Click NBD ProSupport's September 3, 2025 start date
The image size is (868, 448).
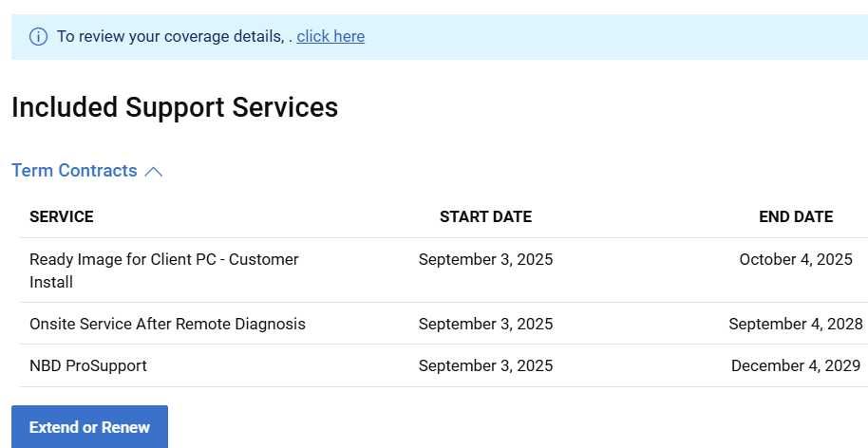485,365
